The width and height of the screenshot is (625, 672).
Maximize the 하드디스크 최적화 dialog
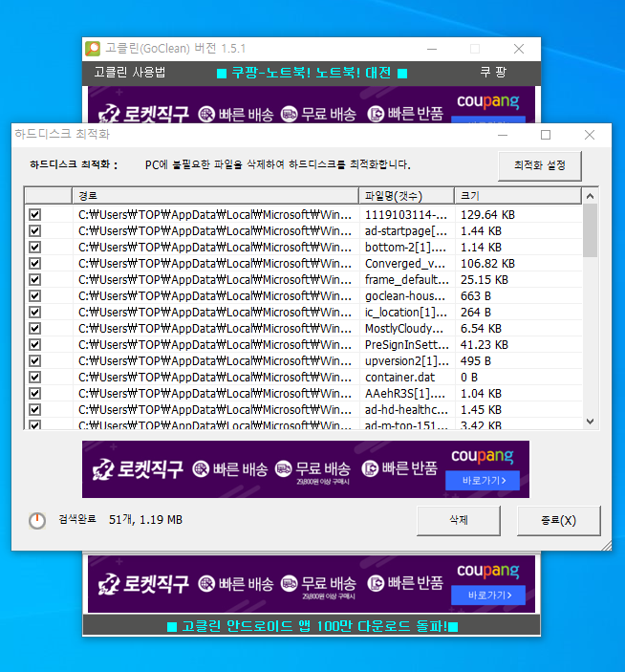point(546,135)
